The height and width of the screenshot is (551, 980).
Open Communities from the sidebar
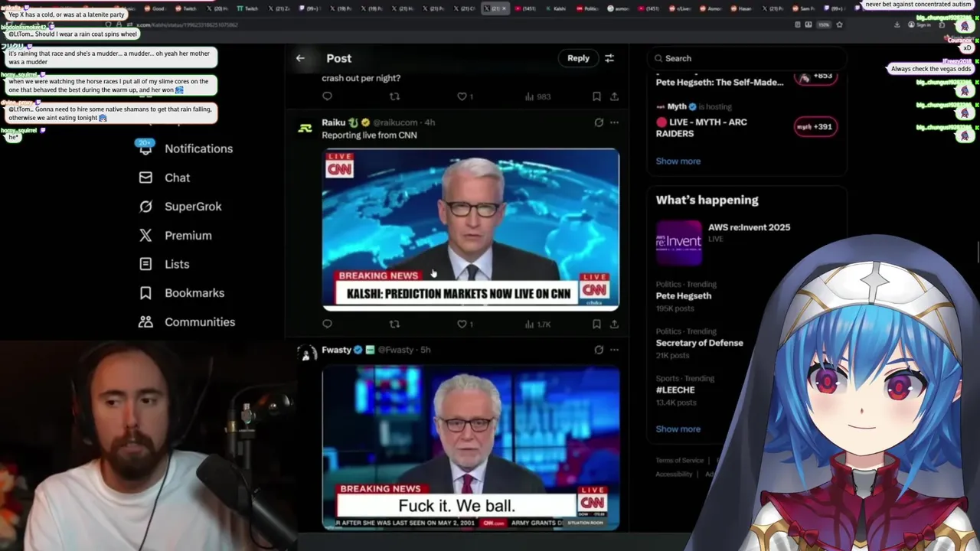click(187, 322)
